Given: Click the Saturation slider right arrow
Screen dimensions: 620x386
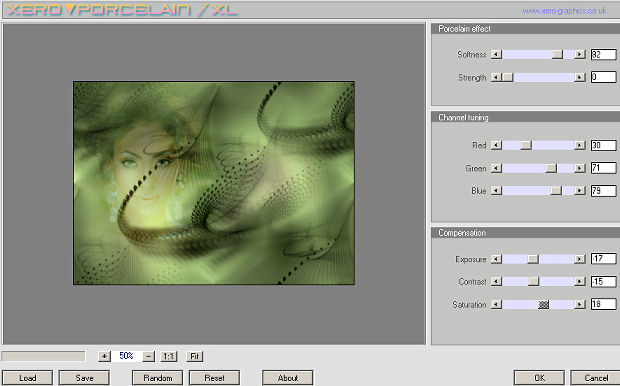Looking at the screenshot, I should (x=580, y=304).
